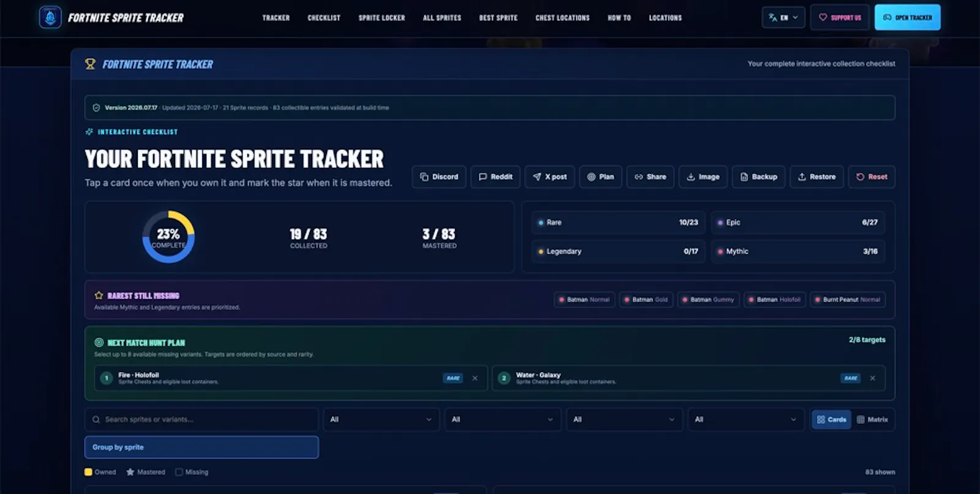Focus the Search sprites or variants field
Screen dimensions: 980x494
(x=202, y=420)
